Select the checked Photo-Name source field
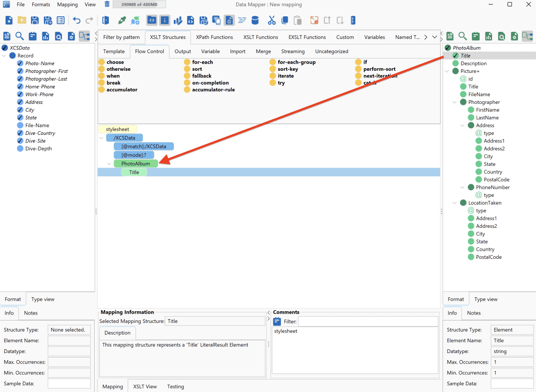 click(40, 63)
